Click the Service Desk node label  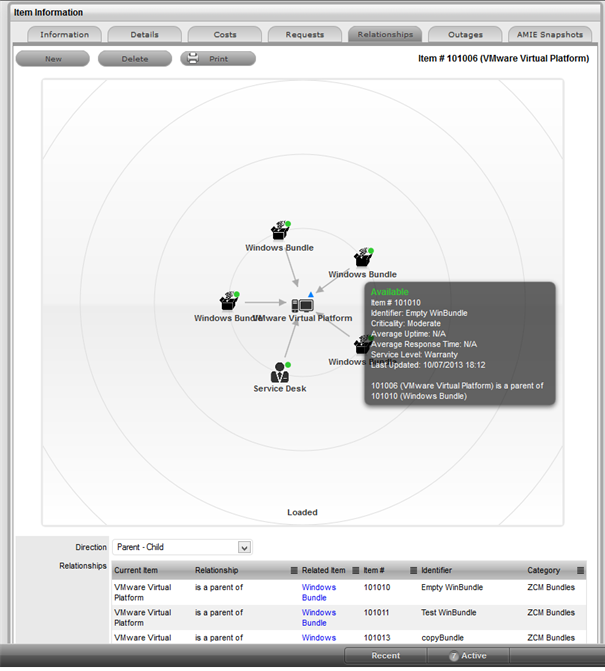pos(280,389)
